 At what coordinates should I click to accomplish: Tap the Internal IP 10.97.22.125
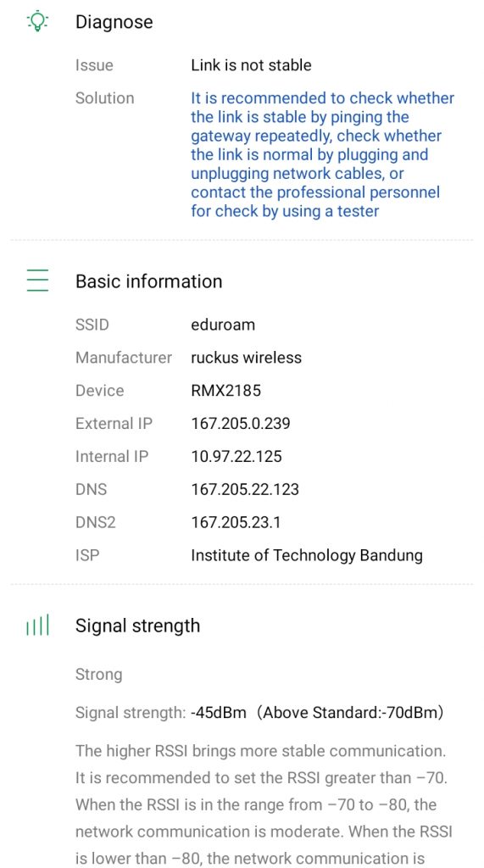point(236,456)
